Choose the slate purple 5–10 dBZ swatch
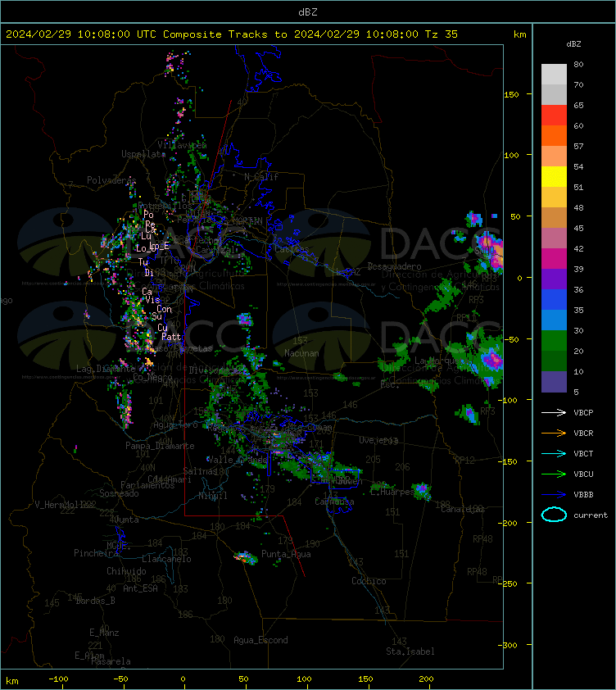 (x=554, y=382)
